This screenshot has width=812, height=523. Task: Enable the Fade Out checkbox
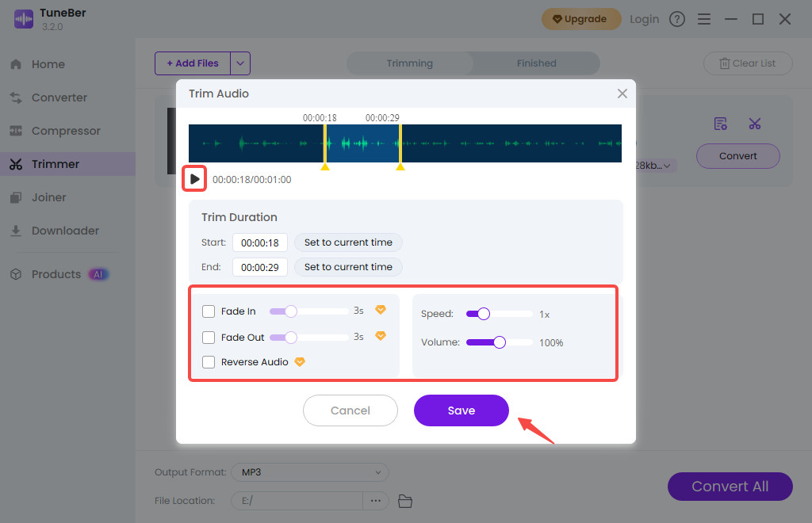pyautogui.click(x=209, y=338)
